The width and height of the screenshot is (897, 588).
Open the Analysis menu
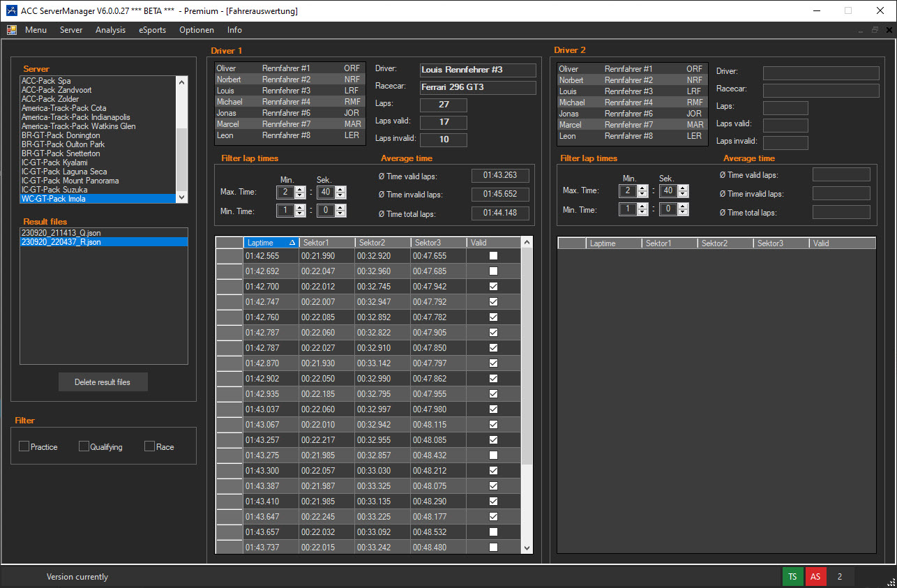pyautogui.click(x=110, y=30)
